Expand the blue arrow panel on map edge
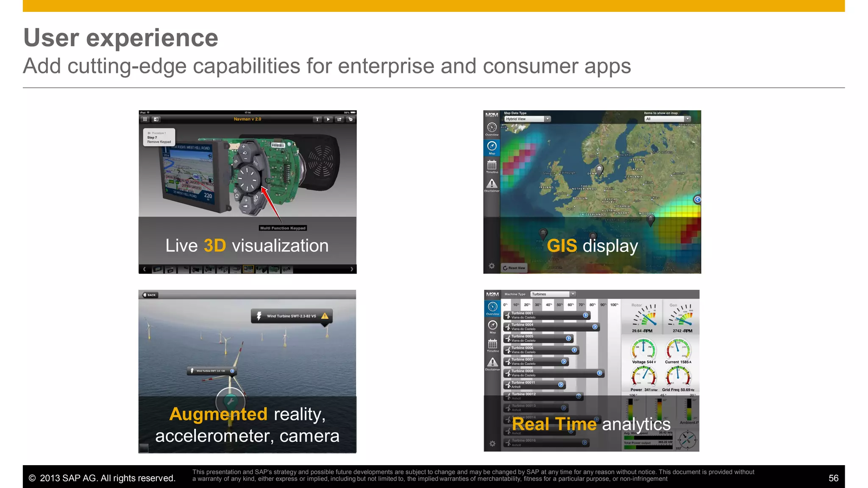Screen dimensions: 868x488 [697, 200]
